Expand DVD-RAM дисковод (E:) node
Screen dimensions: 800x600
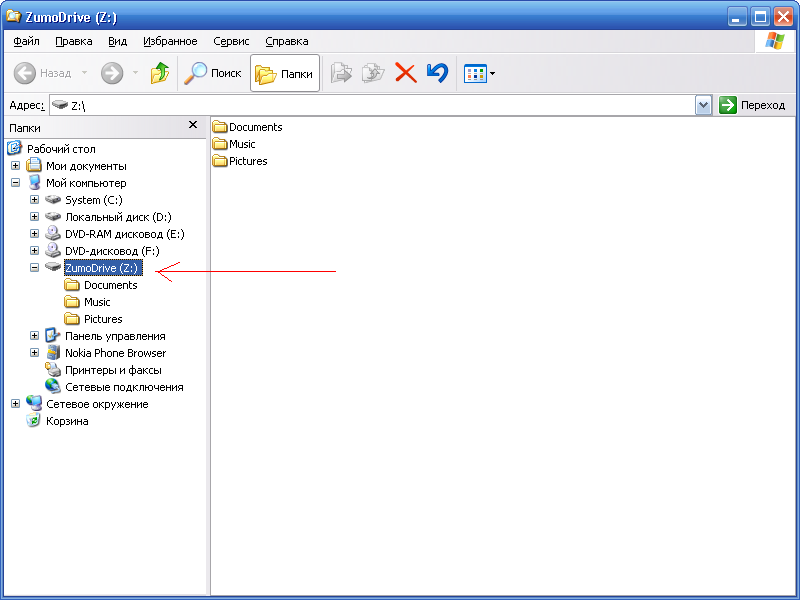point(34,234)
